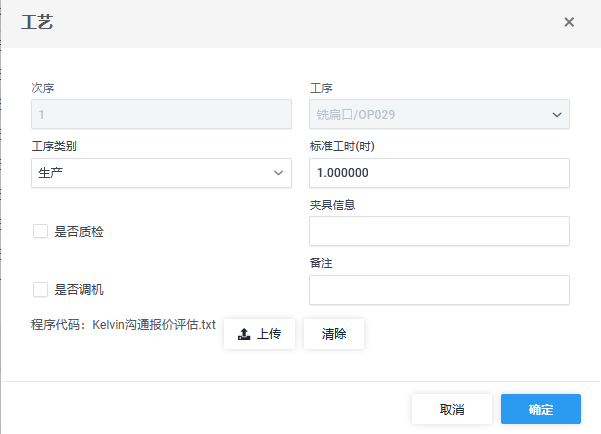
Task: Click the 标准工时(时) input field
Action: [x=439, y=173]
